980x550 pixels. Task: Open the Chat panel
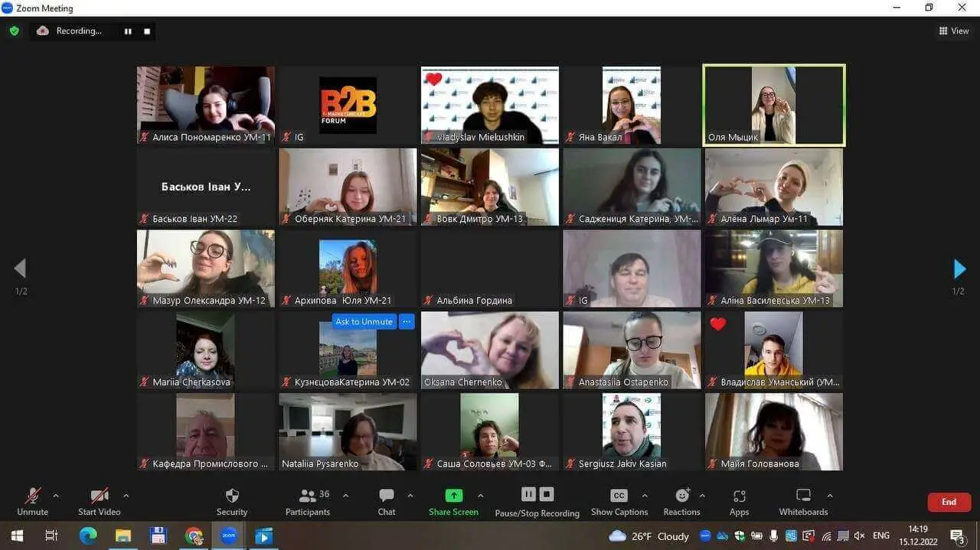tap(387, 496)
